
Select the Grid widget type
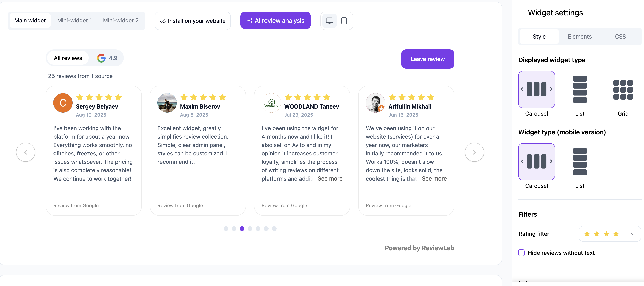click(623, 90)
